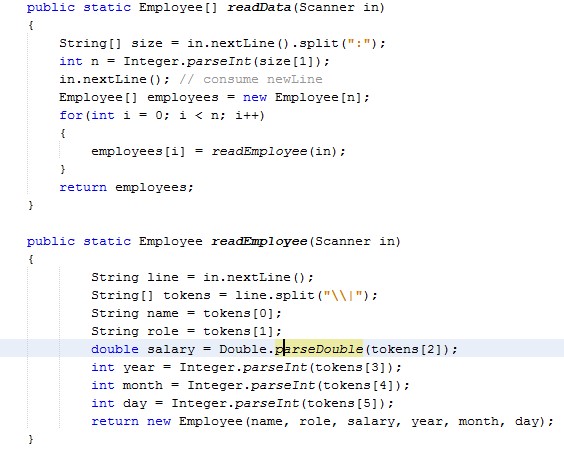The image size is (564, 473).
Task: Click the readData method name
Action: click(259, 8)
